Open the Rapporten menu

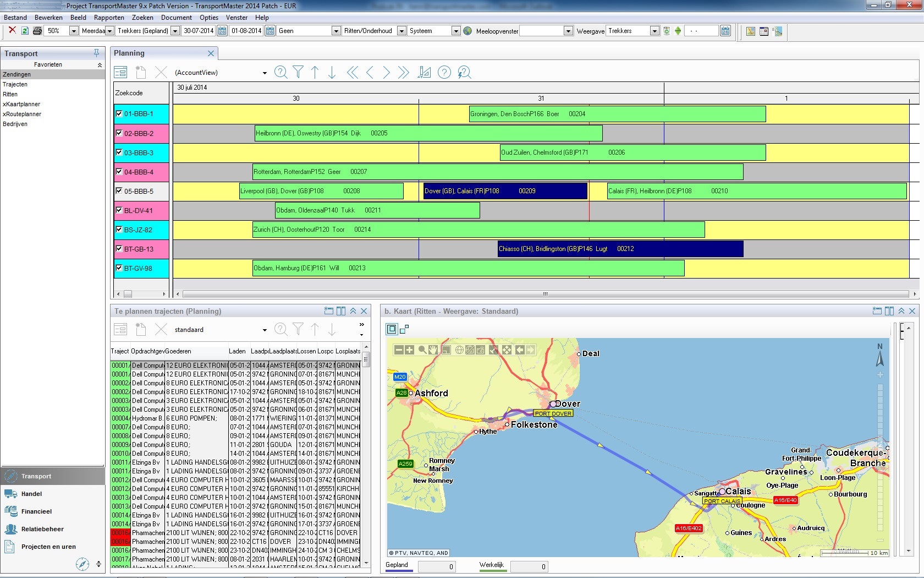(x=109, y=18)
